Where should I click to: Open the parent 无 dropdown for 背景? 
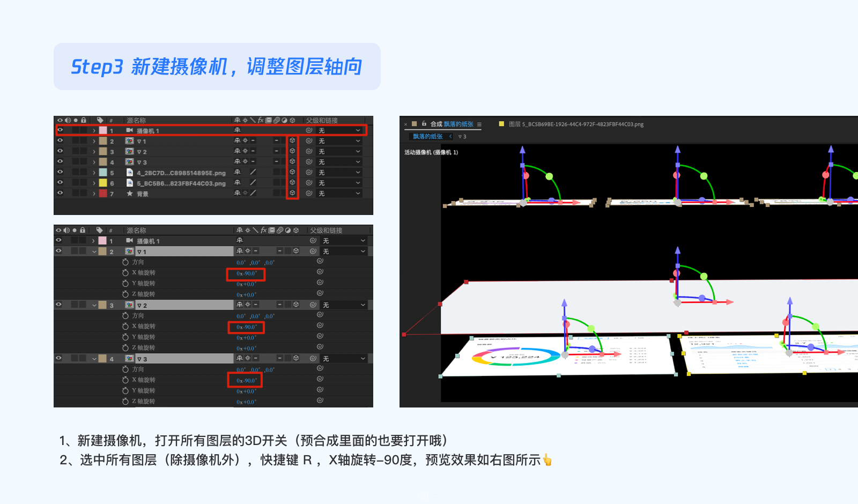coord(339,194)
